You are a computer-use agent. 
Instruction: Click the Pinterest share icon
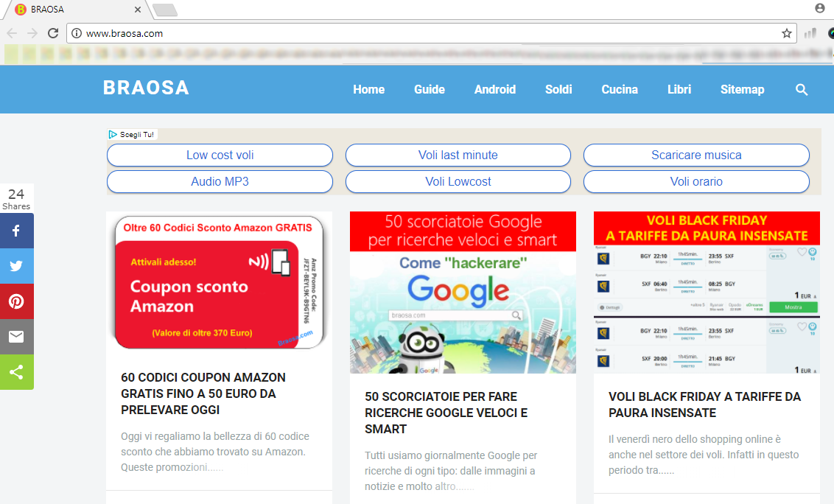16,301
